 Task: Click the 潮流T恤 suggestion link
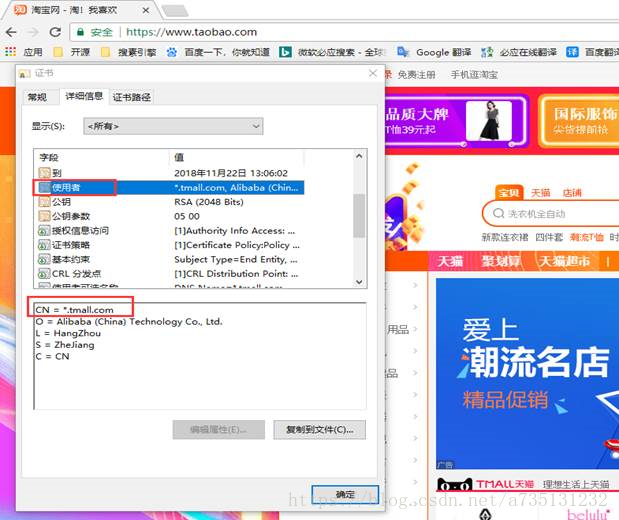pyautogui.click(x=586, y=237)
